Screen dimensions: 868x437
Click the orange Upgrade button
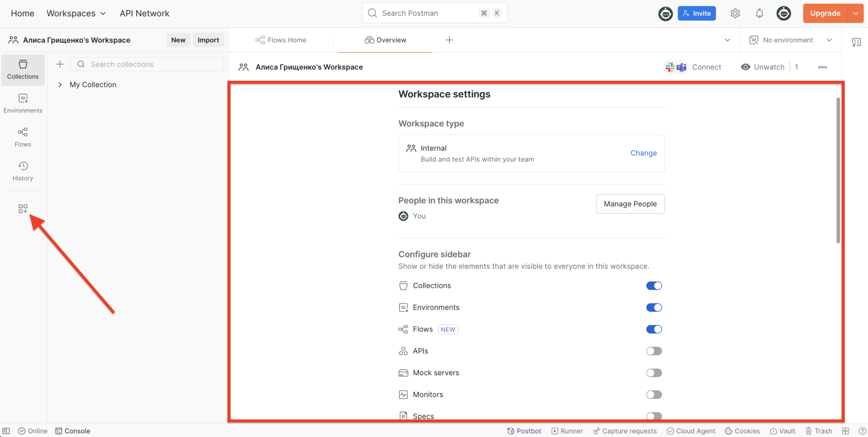point(826,14)
